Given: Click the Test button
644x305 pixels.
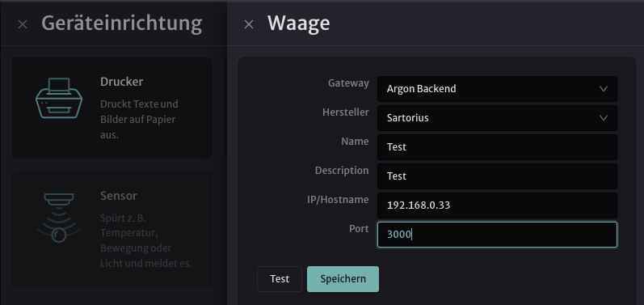Looking at the screenshot, I should (280, 279).
